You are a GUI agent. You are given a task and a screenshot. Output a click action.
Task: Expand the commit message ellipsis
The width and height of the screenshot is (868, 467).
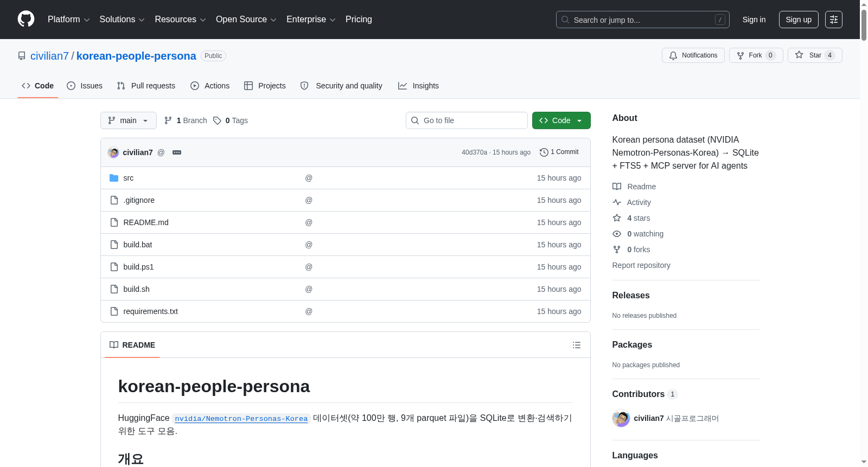[x=177, y=152]
